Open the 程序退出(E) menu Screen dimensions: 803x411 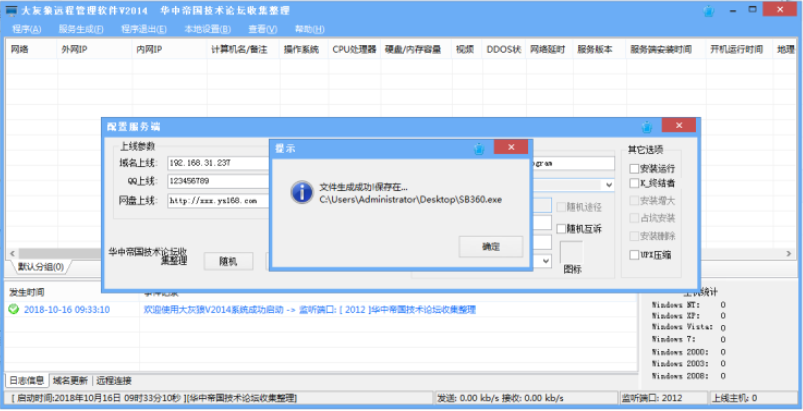[x=143, y=29]
